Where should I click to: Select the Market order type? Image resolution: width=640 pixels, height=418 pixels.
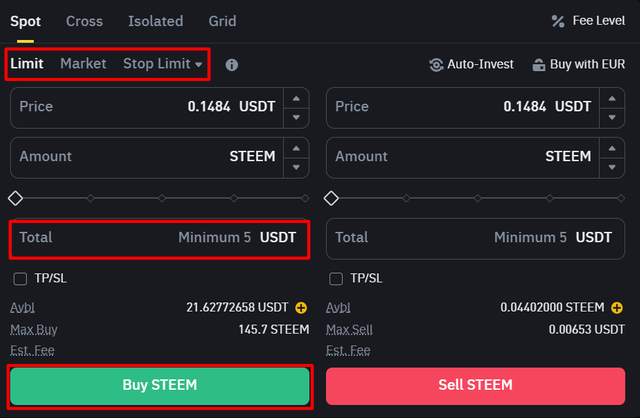(x=83, y=64)
